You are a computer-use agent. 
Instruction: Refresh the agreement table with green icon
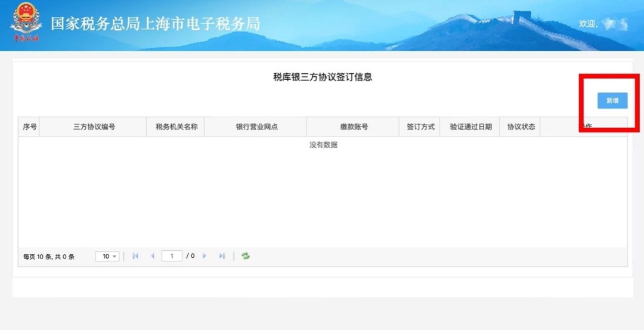pyautogui.click(x=245, y=256)
